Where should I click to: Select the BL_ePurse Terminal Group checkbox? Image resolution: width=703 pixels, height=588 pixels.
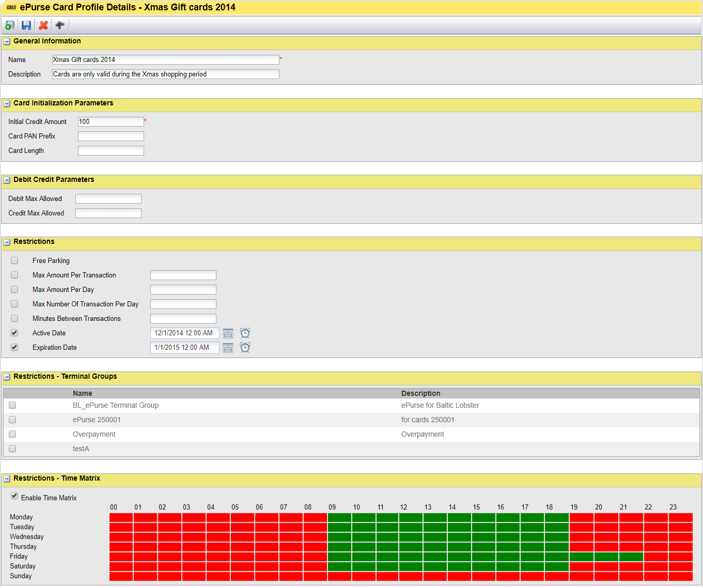(12, 405)
